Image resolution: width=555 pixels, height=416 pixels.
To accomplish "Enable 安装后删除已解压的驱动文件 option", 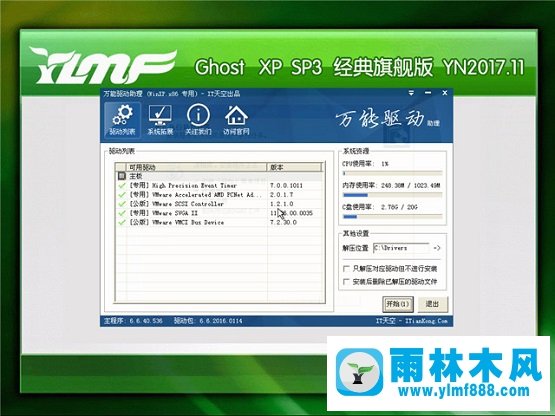I will pyautogui.click(x=347, y=282).
